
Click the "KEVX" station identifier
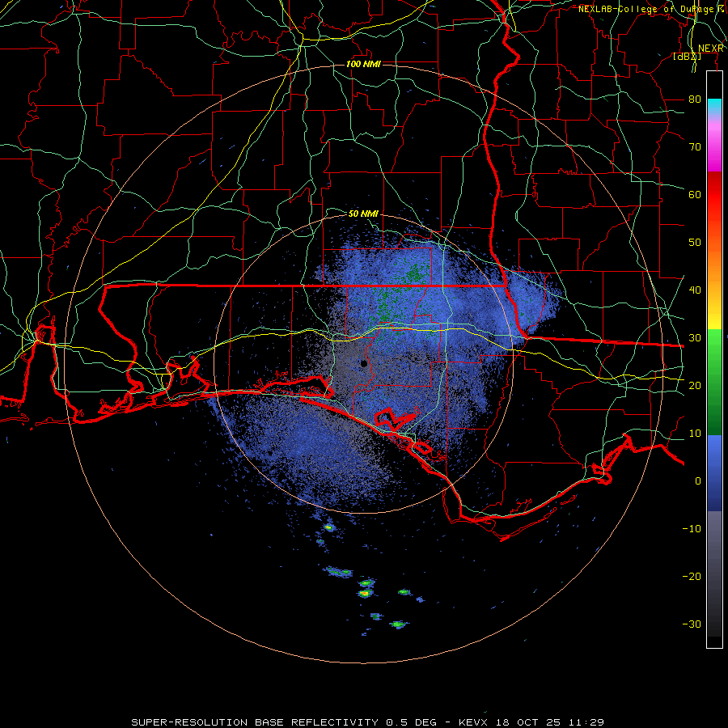click(475, 722)
